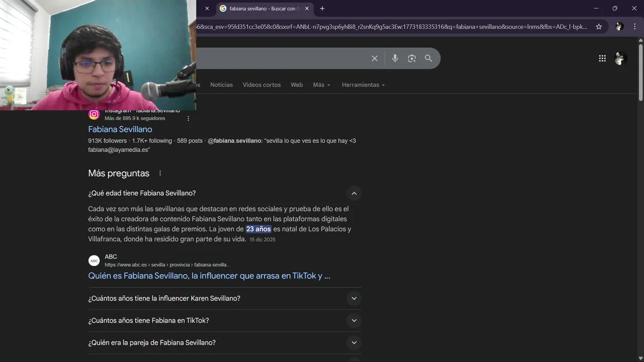Open the Instagram result options menu
The height and width of the screenshot is (362, 644).
[x=188, y=119]
